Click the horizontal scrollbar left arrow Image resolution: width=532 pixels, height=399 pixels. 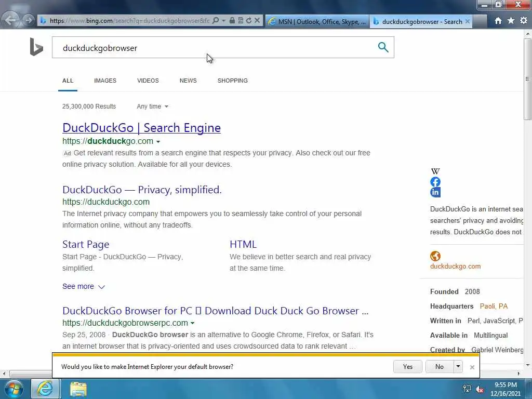tap(4, 374)
